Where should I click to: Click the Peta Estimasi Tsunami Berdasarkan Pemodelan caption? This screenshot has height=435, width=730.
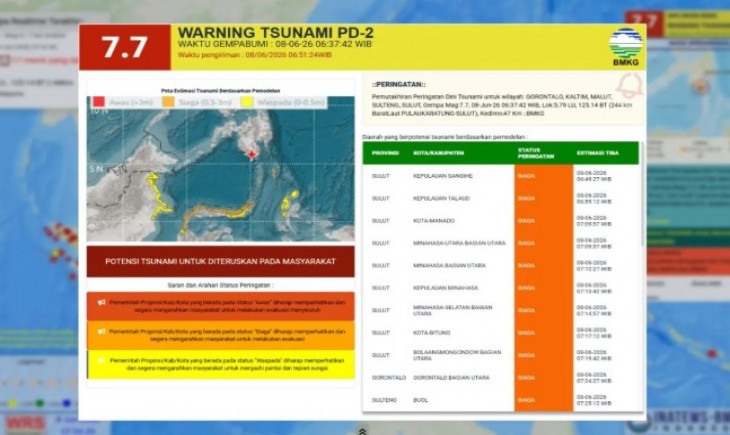[221, 91]
